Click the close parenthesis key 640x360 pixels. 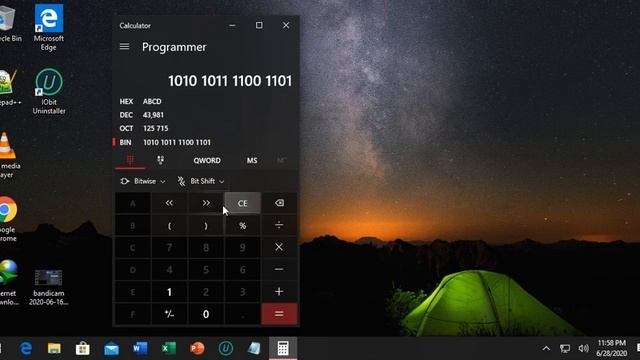pyautogui.click(x=206, y=225)
